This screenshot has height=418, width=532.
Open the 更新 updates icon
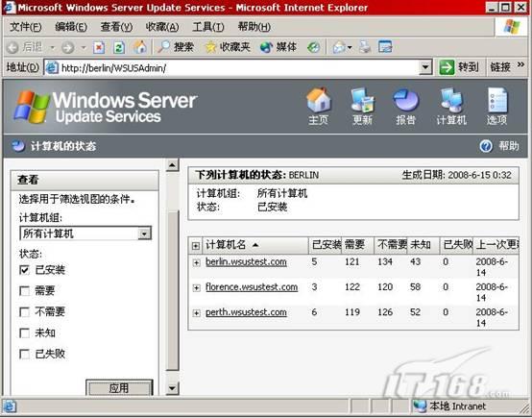362,101
